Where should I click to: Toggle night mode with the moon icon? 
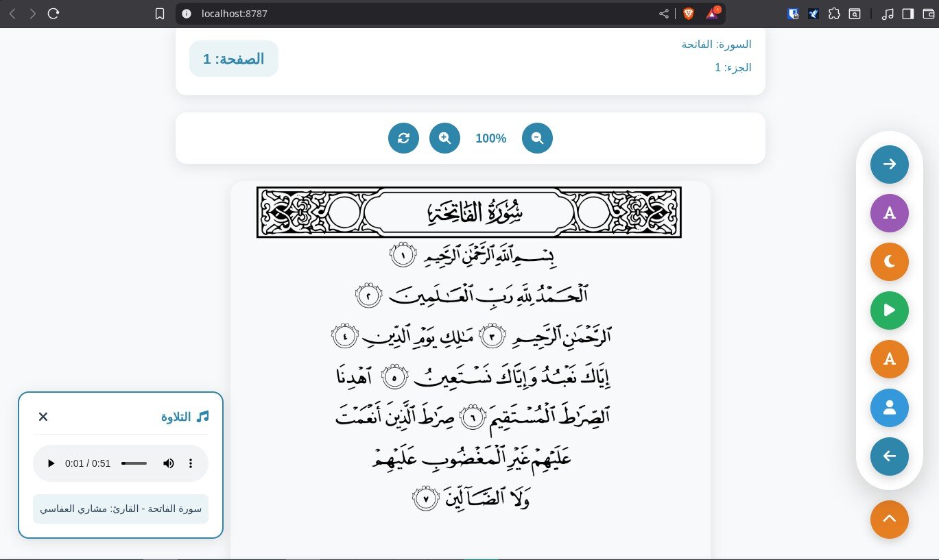click(889, 262)
